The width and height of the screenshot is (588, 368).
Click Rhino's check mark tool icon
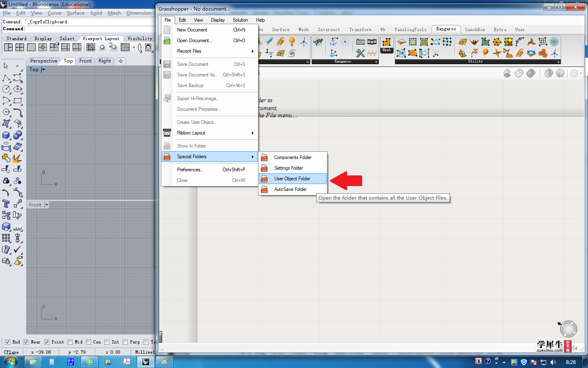tap(18, 249)
